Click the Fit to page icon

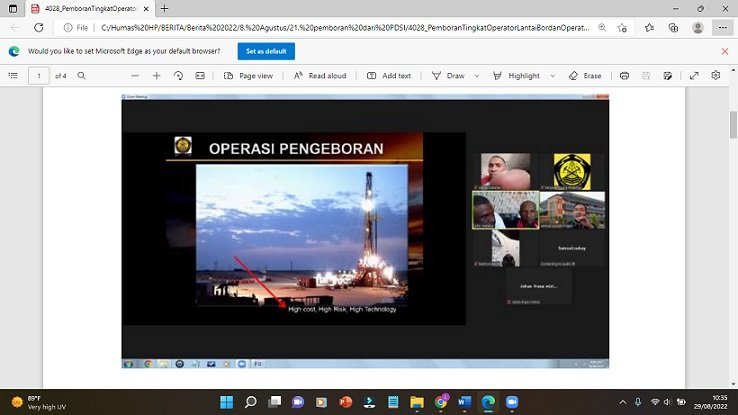click(200, 75)
